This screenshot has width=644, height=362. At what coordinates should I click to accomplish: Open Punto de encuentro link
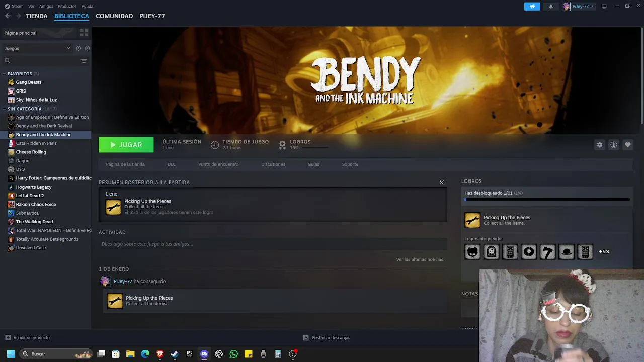pos(218,164)
